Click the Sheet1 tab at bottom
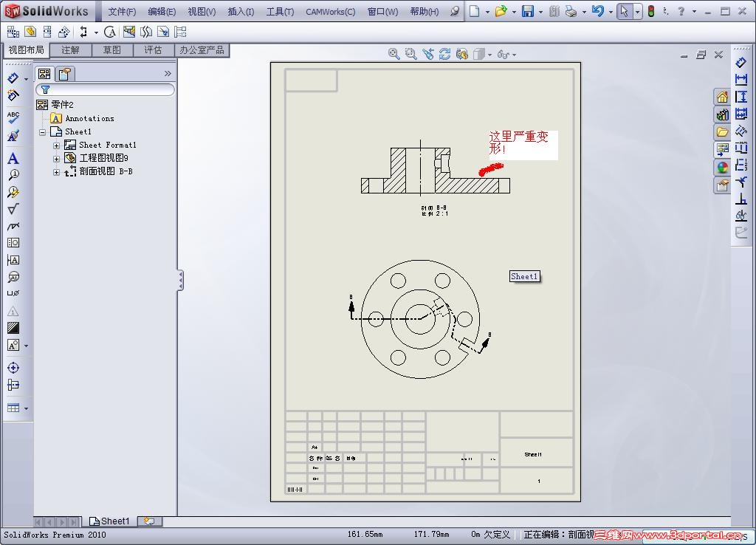The image size is (756, 545). point(109,521)
